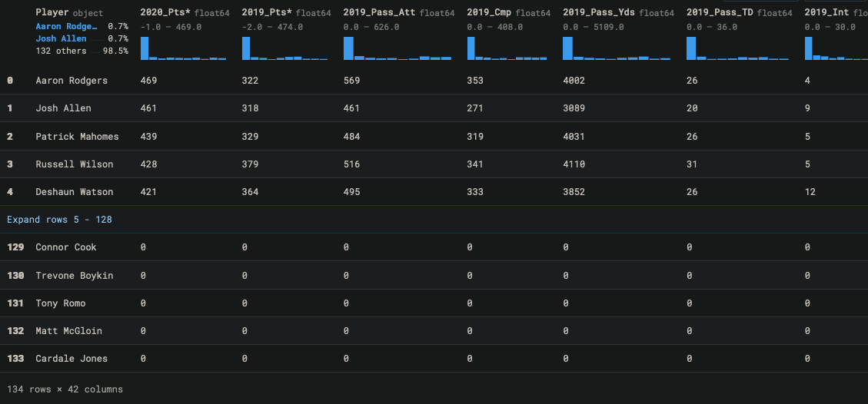The width and height of the screenshot is (868, 404).
Task: Click Josh Allen 2019 points value 318
Action: (250, 108)
